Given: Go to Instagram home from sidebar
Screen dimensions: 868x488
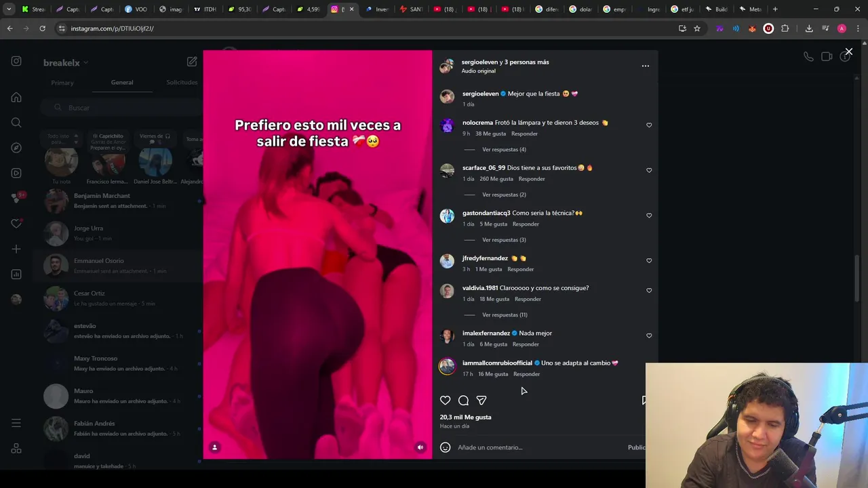Looking at the screenshot, I should [x=16, y=97].
